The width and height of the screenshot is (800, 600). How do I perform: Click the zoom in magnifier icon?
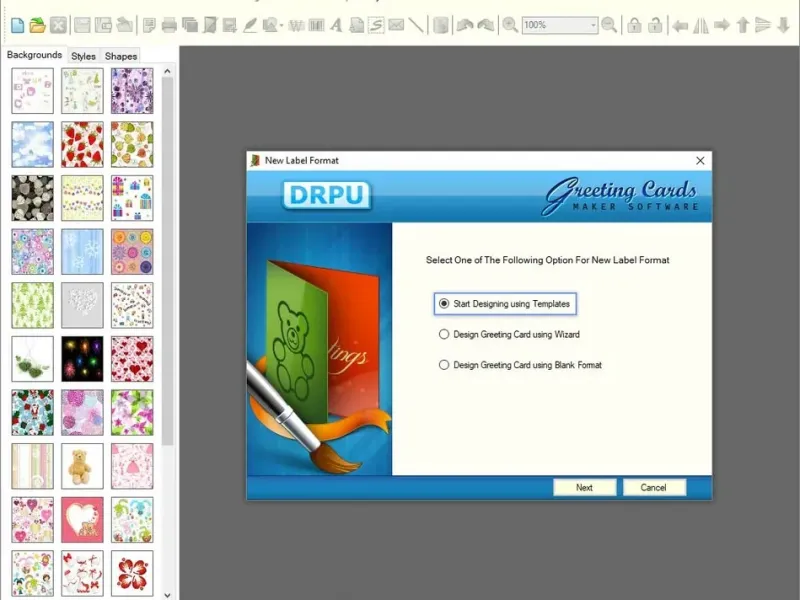pos(510,24)
